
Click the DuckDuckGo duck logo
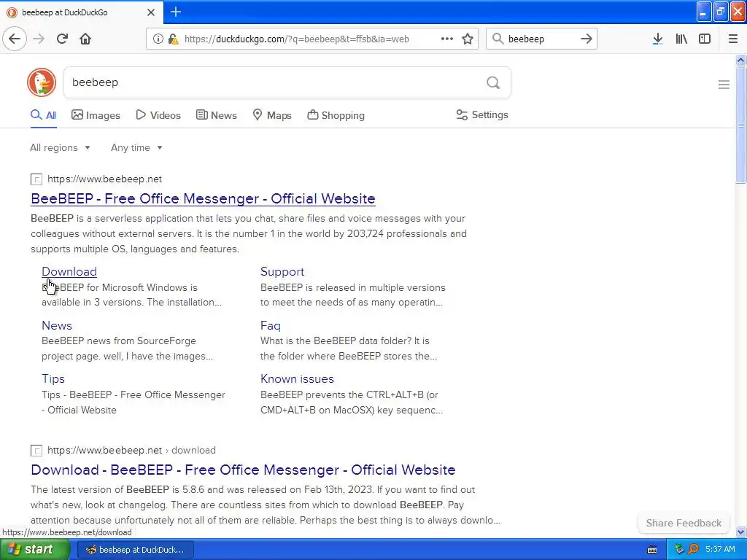pyautogui.click(x=42, y=82)
